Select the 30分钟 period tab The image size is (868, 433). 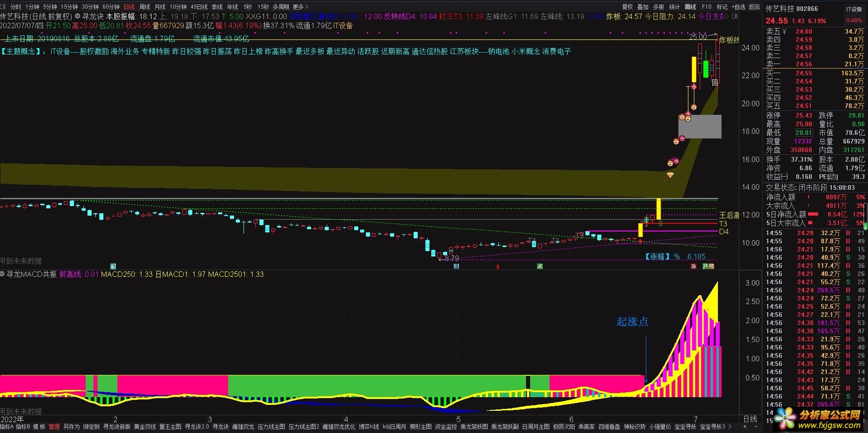tap(90, 7)
